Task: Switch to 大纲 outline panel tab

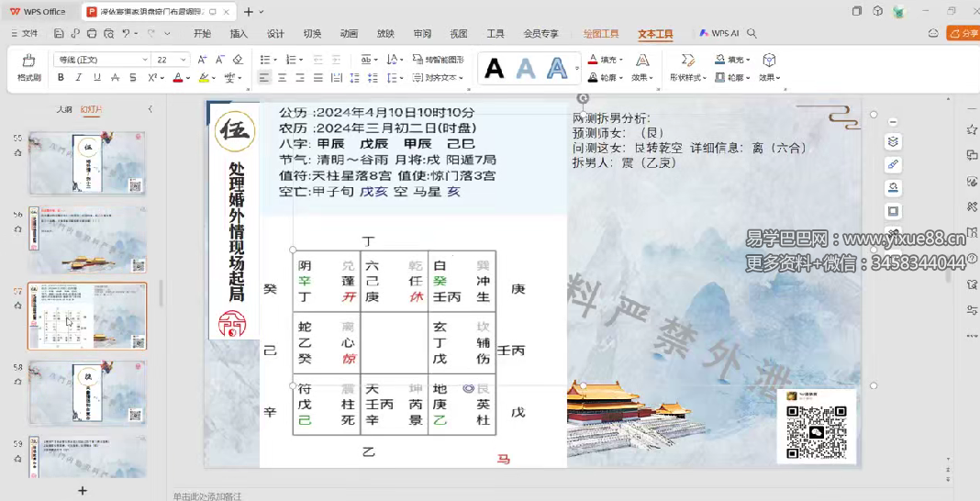Action: pyautogui.click(x=64, y=109)
